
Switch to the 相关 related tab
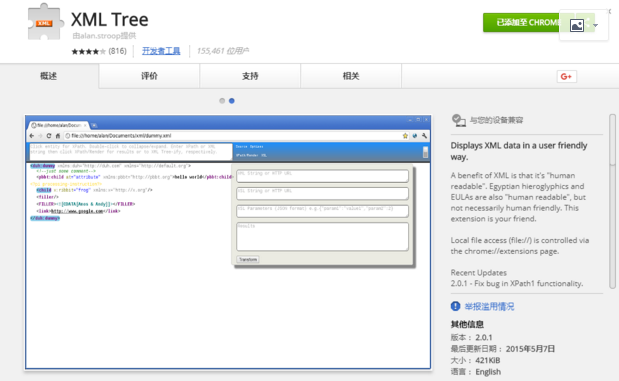pyautogui.click(x=351, y=76)
